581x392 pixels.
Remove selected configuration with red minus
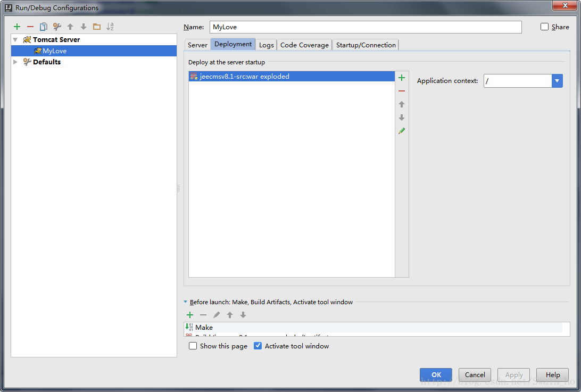click(x=30, y=27)
